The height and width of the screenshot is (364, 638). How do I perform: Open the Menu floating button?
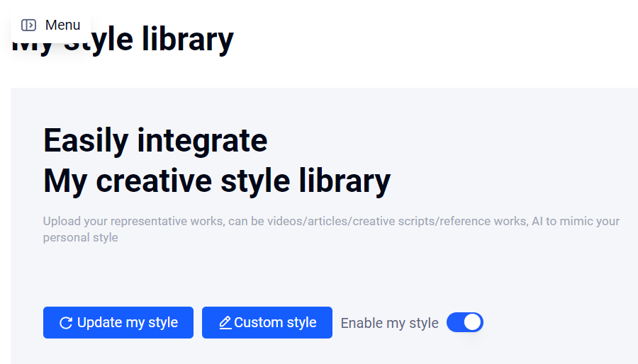coord(50,25)
